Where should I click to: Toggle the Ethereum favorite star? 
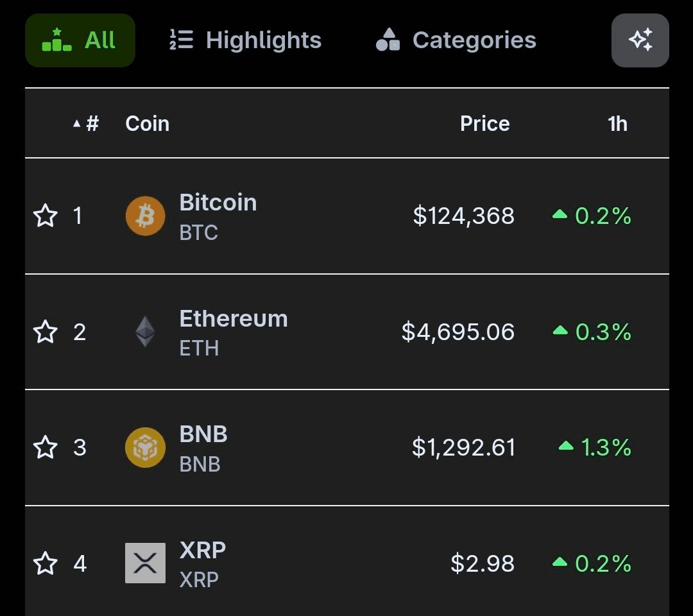click(x=46, y=332)
